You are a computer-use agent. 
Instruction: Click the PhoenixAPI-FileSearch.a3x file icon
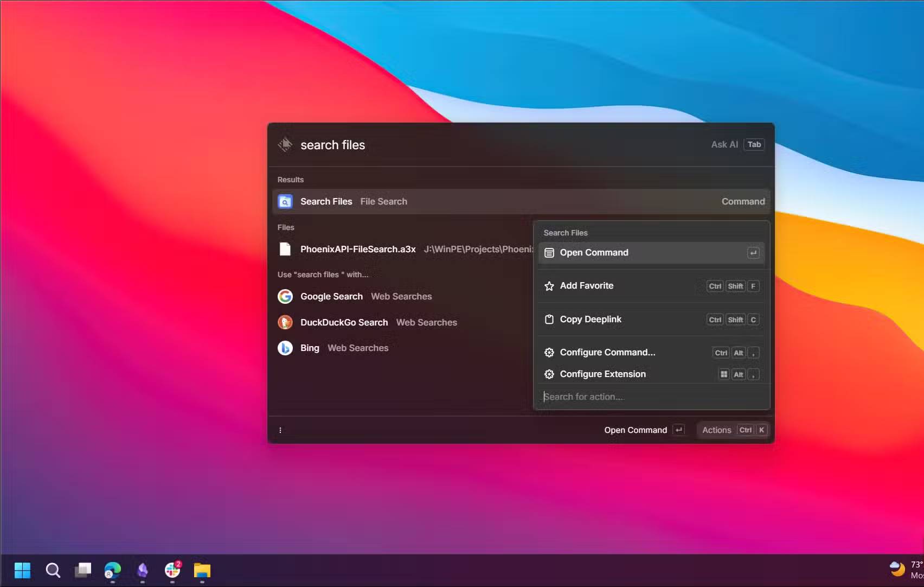tap(285, 249)
